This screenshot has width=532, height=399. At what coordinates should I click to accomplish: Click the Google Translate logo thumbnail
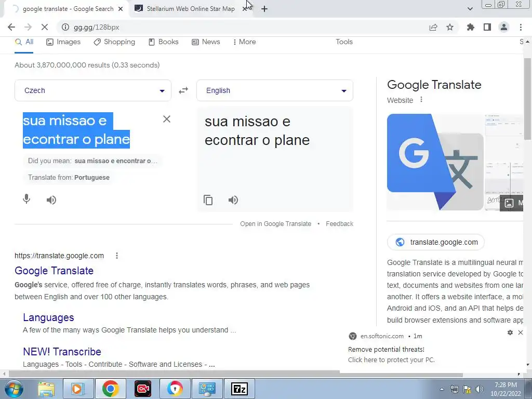[x=435, y=162]
